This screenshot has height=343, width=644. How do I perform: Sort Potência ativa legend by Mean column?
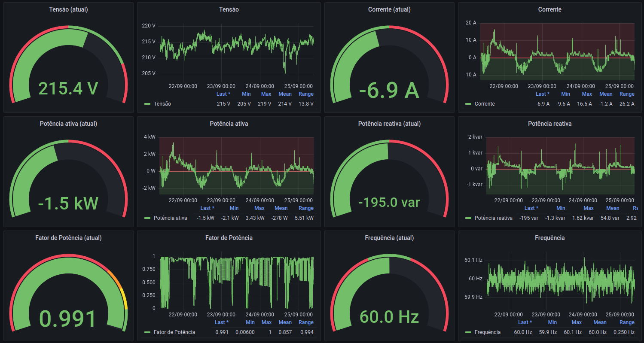281,208
